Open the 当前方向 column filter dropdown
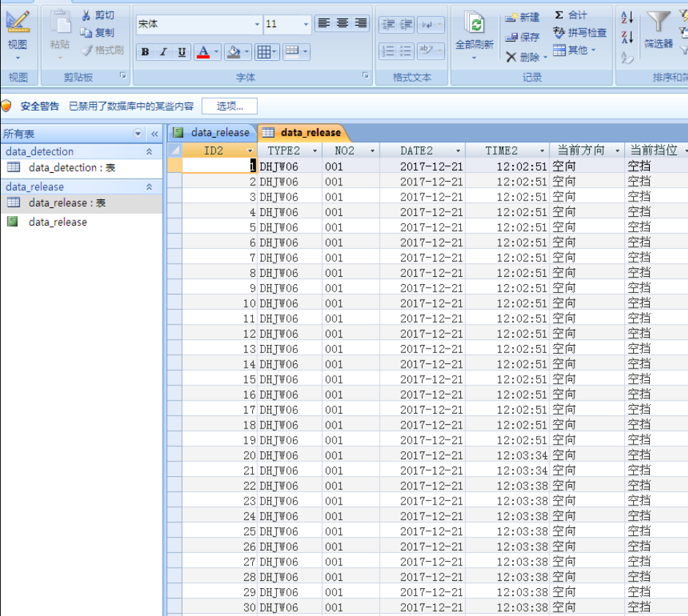This screenshot has width=688, height=616. (618, 151)
